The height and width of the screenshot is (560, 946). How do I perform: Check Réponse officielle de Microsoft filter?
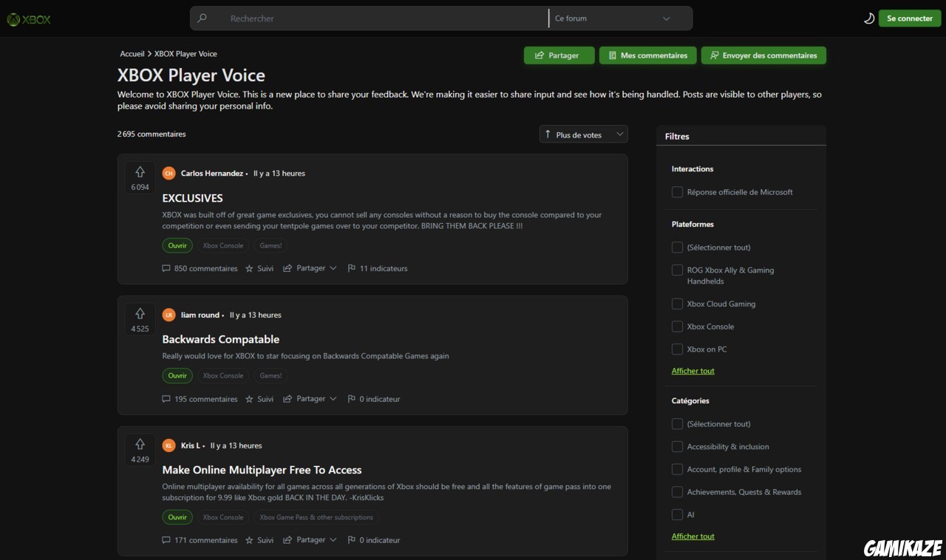tap(677, 192)
